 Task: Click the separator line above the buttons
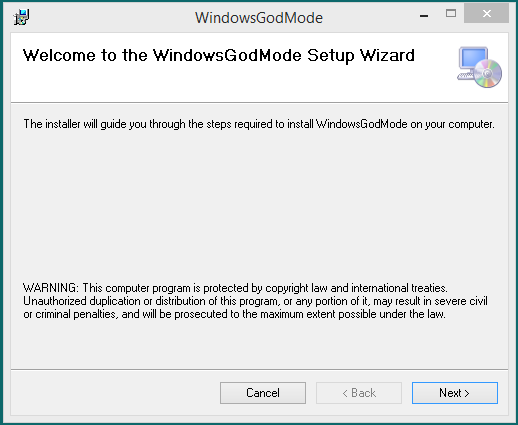(259, 369)
